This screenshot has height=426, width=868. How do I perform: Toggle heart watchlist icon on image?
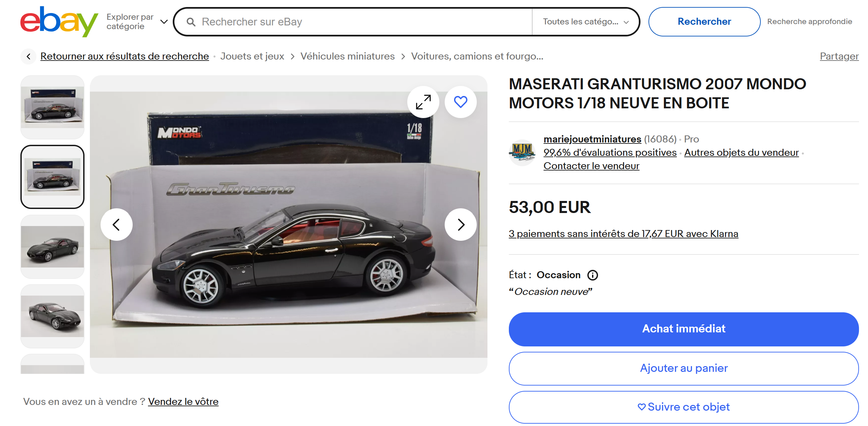pyautogui.click(x=460, y=102)
